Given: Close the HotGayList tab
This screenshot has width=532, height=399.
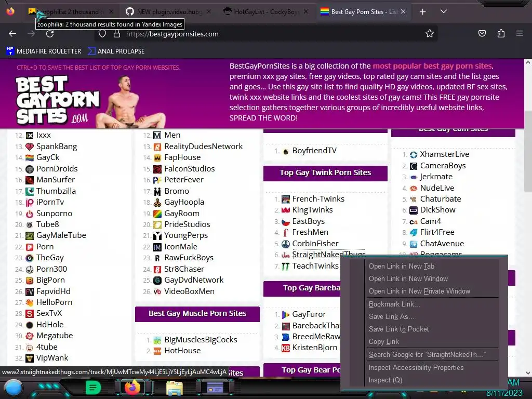Looking at the screenshot, I should pos(305,11).
